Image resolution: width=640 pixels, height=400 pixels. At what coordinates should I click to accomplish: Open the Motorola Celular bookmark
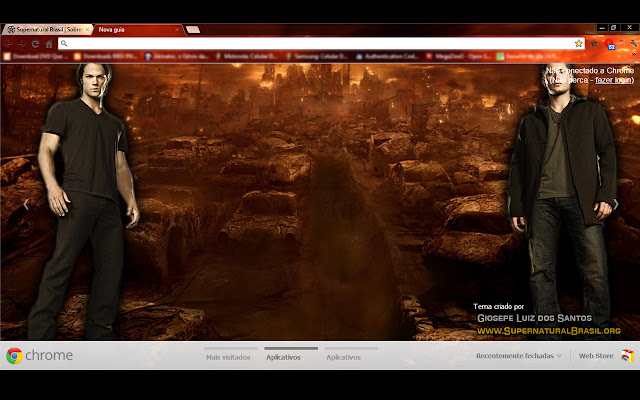click(x=247, y=56)
